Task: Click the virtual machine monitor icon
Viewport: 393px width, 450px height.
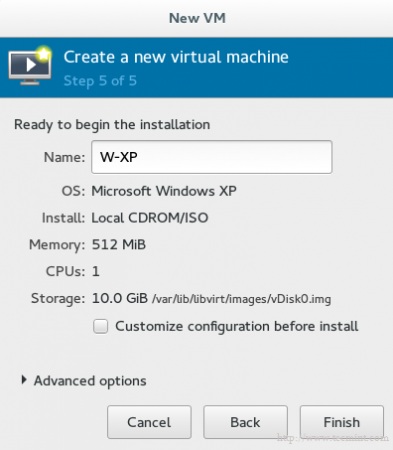Action: point(30,67)
